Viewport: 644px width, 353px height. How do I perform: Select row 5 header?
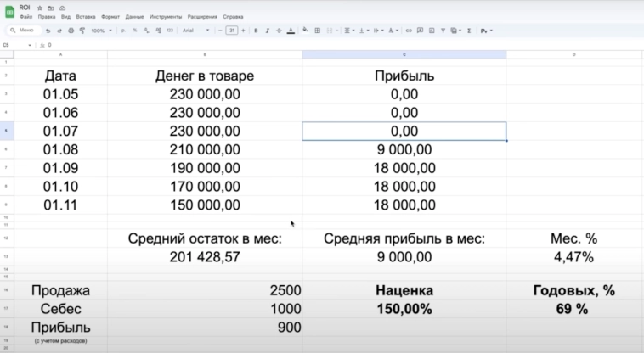point(7,132)
